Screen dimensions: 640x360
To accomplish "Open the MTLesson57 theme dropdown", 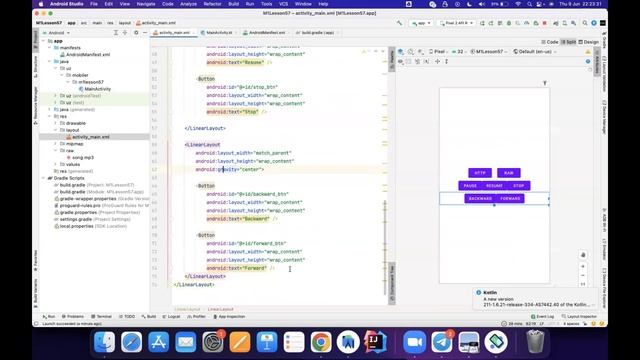I will (x=489, y=52).
